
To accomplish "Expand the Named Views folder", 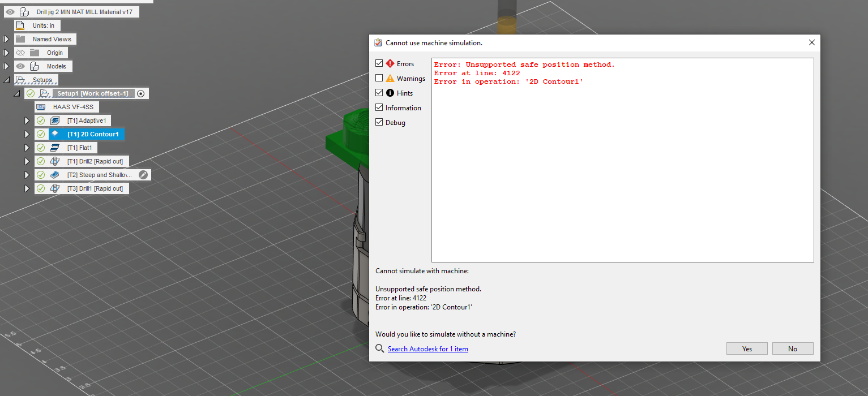I will click(6, 38).
